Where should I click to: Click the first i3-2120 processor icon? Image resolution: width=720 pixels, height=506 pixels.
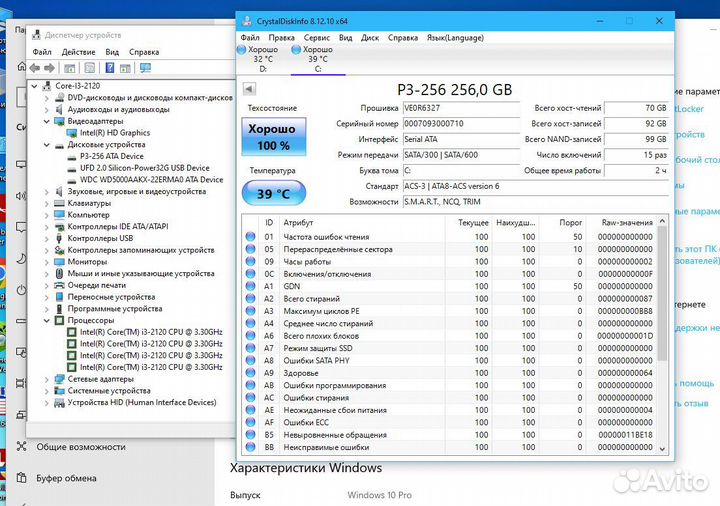point(72,332)
